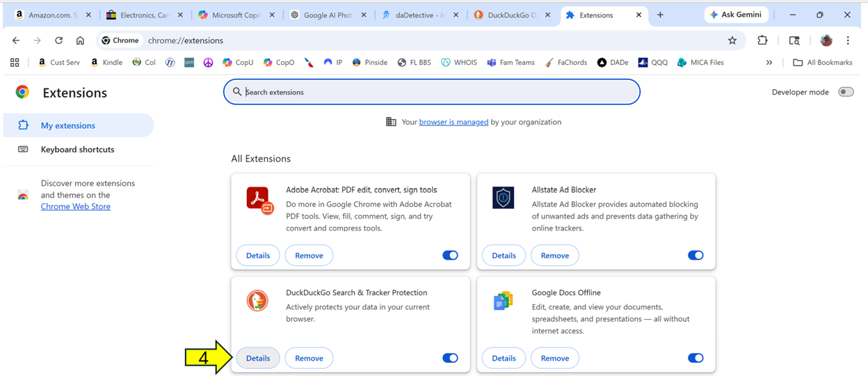The height and width of the screenshot is (376, 868).
Task: Disable DuckDuckGo Search & Tracker Protection
Action: click(450, 358)
